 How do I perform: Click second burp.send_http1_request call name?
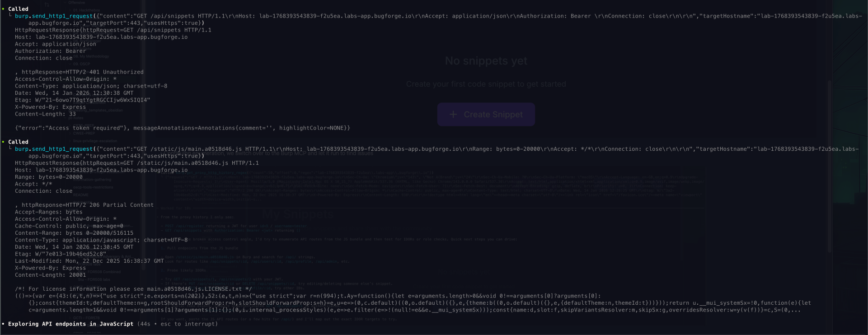[x=53, y=149]
